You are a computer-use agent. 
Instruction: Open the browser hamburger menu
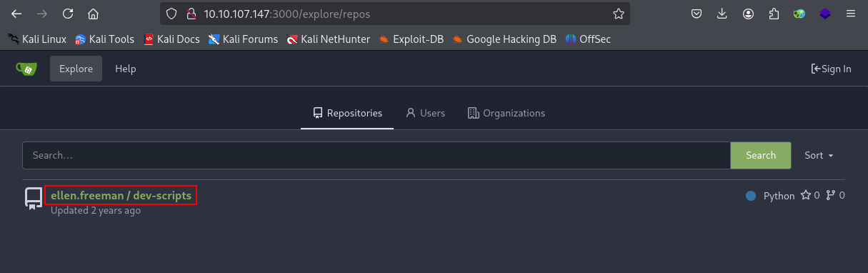[851, 14]
